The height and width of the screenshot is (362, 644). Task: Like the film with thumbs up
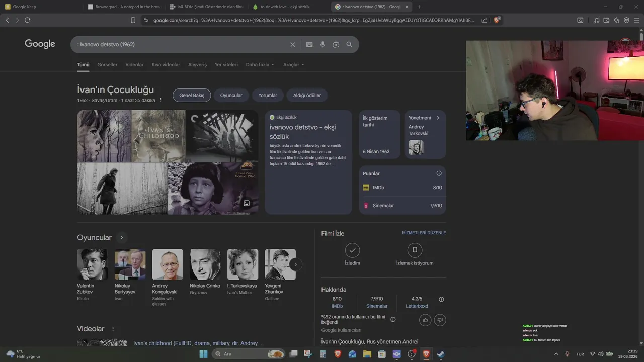click(x=425, y=320)
